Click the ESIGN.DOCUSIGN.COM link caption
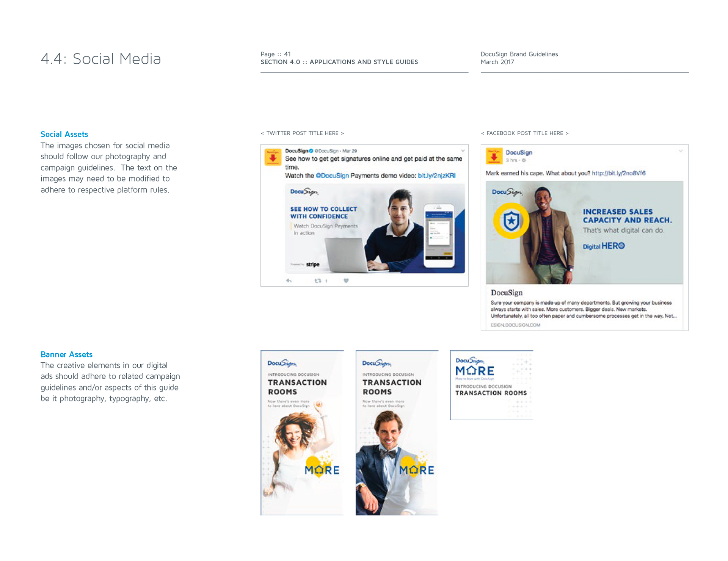Image resolution: width=728 pixels, height=561 pixels. click(515, 325)
